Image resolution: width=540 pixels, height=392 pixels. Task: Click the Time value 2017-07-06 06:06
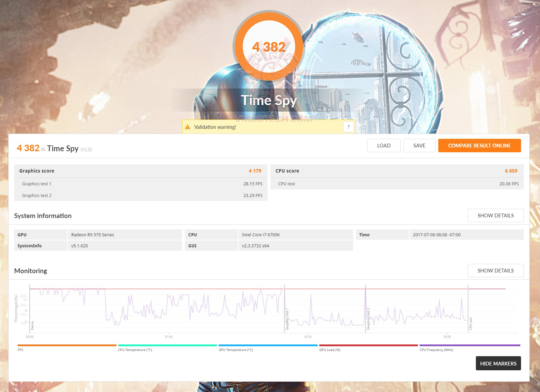point(437,235)
